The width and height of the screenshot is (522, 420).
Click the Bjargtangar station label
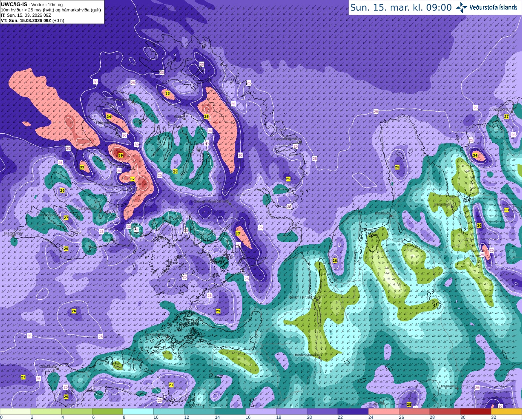tap(13, 234)
